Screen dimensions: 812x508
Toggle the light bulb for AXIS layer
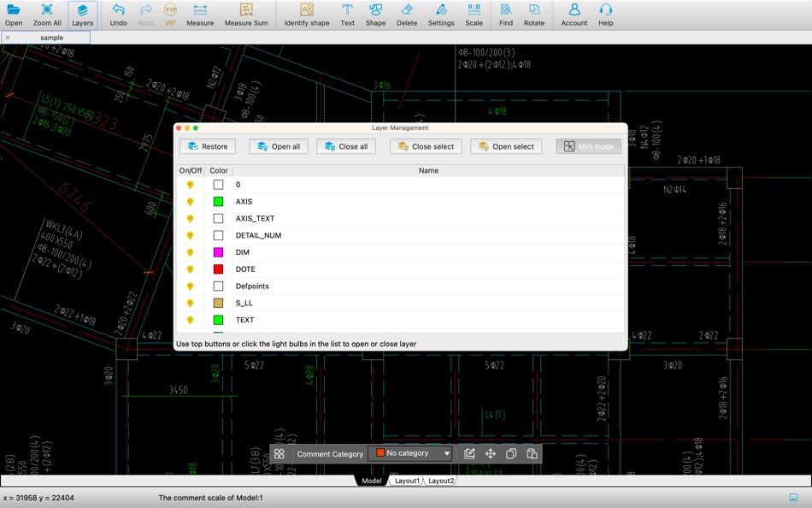pos(191,202)
